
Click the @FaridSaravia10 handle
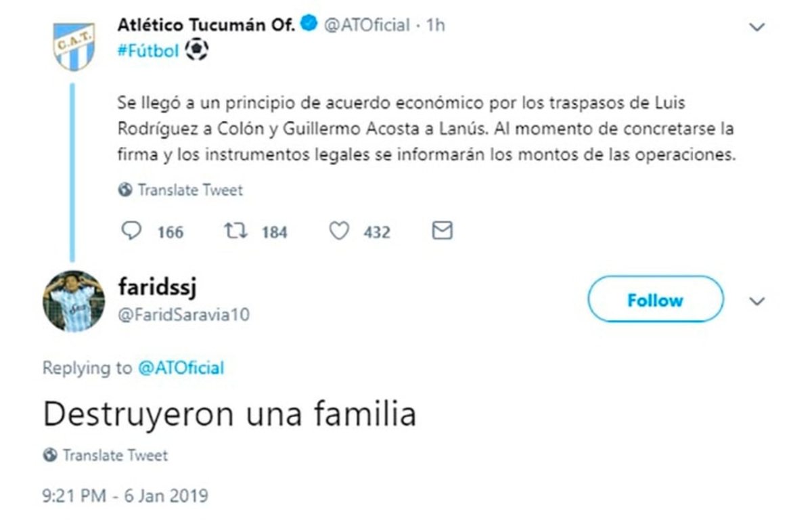point(183,315)
